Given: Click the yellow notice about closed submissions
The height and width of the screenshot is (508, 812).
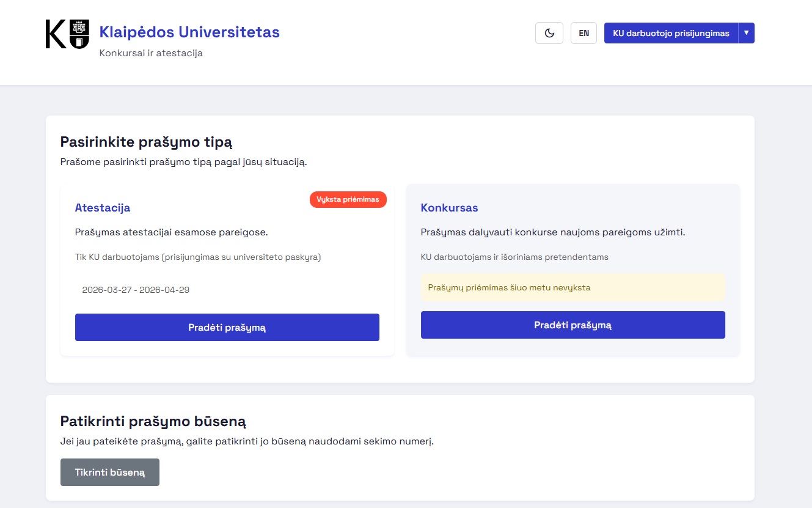Looking at the screenshot, I should point(572,287).
